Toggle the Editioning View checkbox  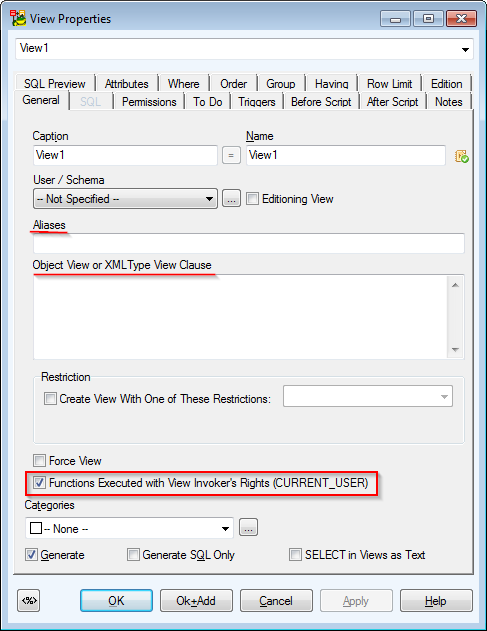point(252,199)
